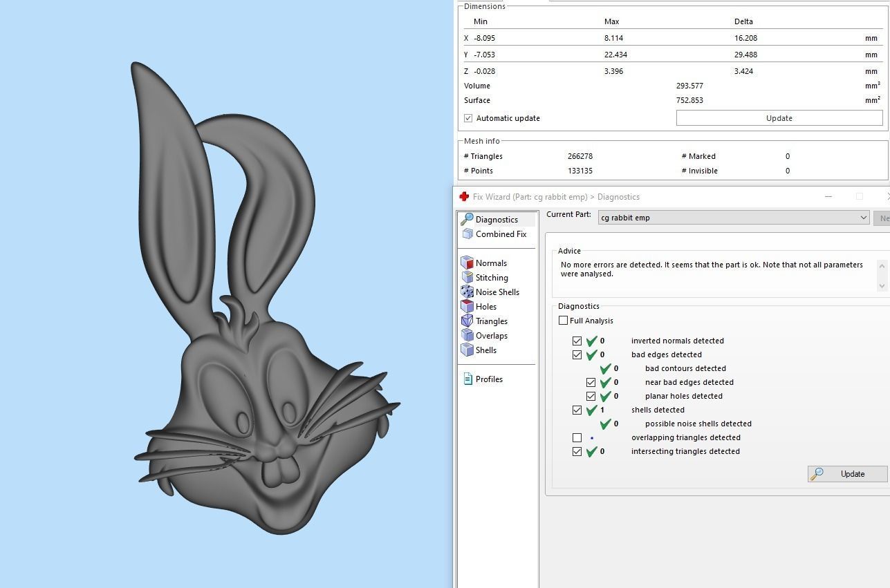Click the green checkmark beside shells detected
Viewport: 890px width, 588px height.
(x=591, y=410)
